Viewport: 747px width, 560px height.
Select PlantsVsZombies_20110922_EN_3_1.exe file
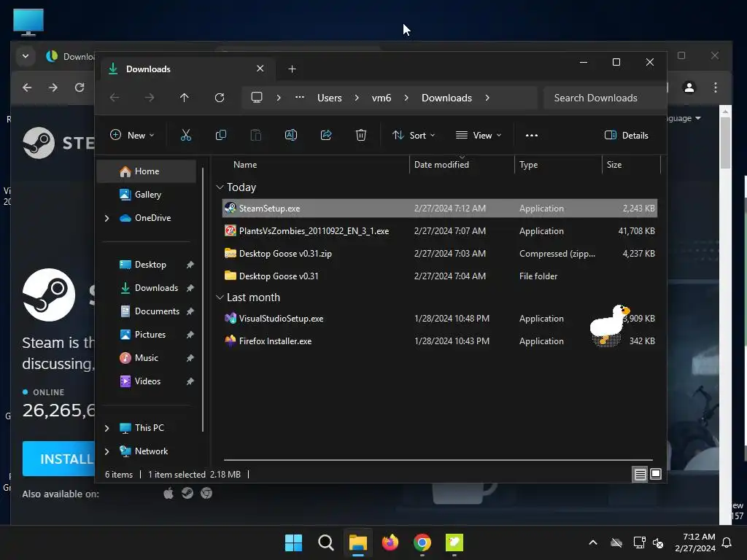(440, 231)
